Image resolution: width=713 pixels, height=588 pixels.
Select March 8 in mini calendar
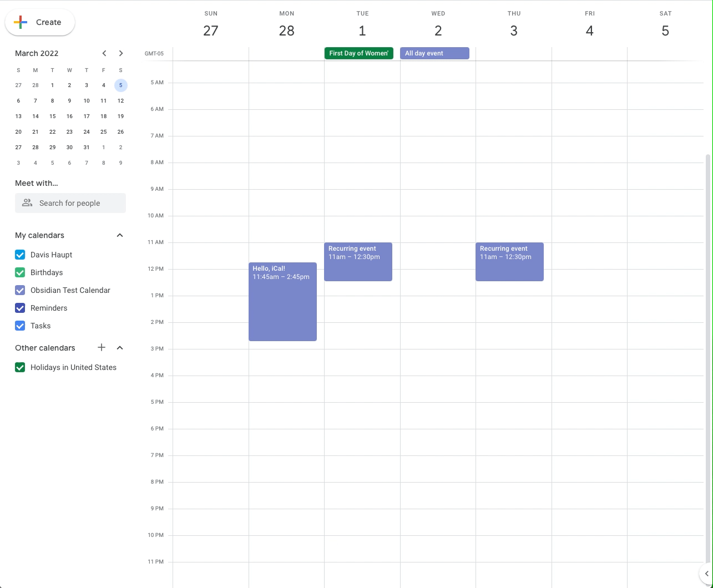coord(52,101)
